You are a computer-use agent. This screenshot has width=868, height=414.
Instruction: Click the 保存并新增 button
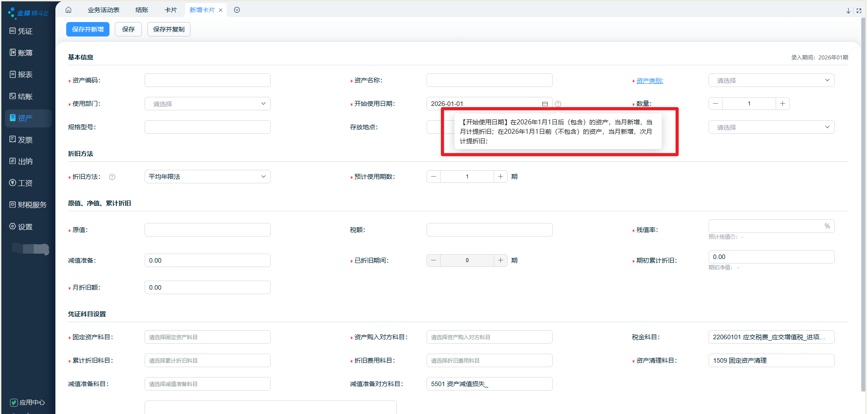[x=88, y=29]
